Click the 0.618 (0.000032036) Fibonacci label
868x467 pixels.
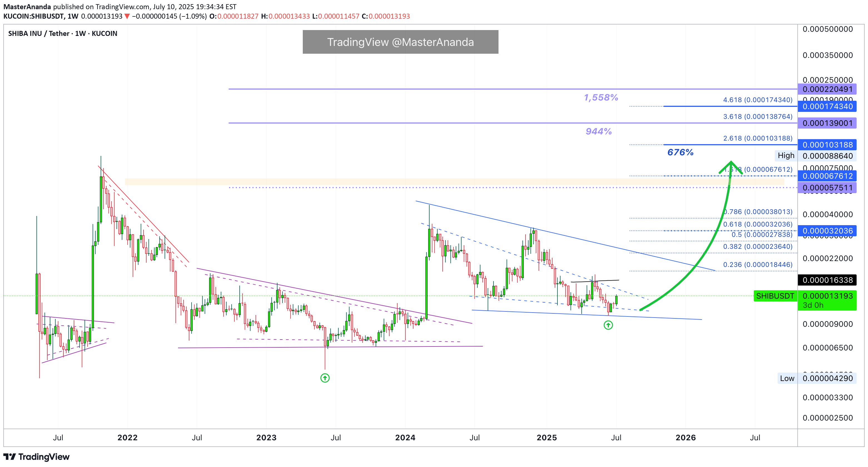coord(758,224)
